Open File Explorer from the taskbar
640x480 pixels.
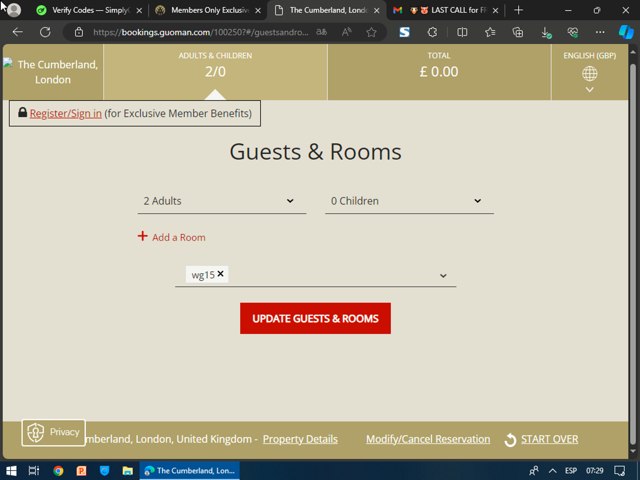click(128, 471)
